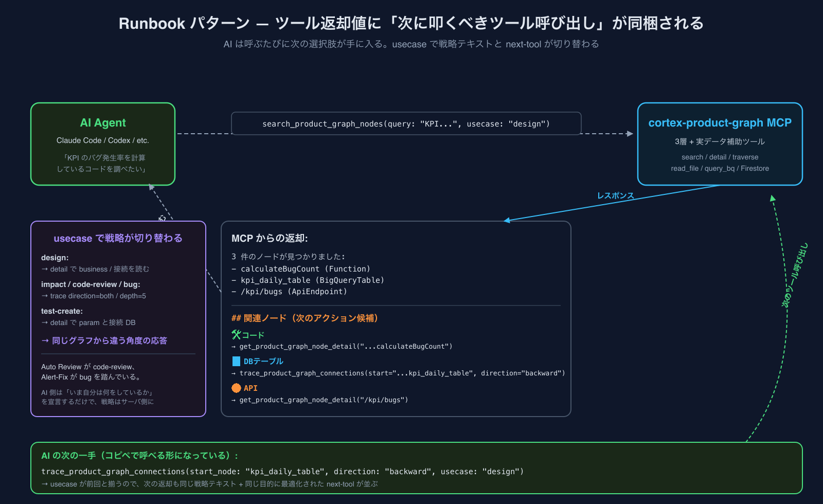Click the trace_product_graph_connections(start_node: ...) command

click(x=282, y=472)
